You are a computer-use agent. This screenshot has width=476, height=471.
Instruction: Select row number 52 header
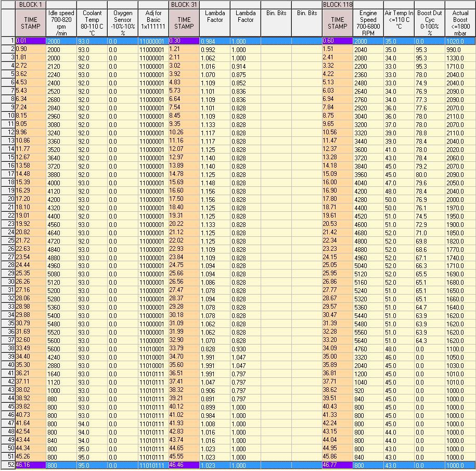pyautogui.click(x=8, y=465)
